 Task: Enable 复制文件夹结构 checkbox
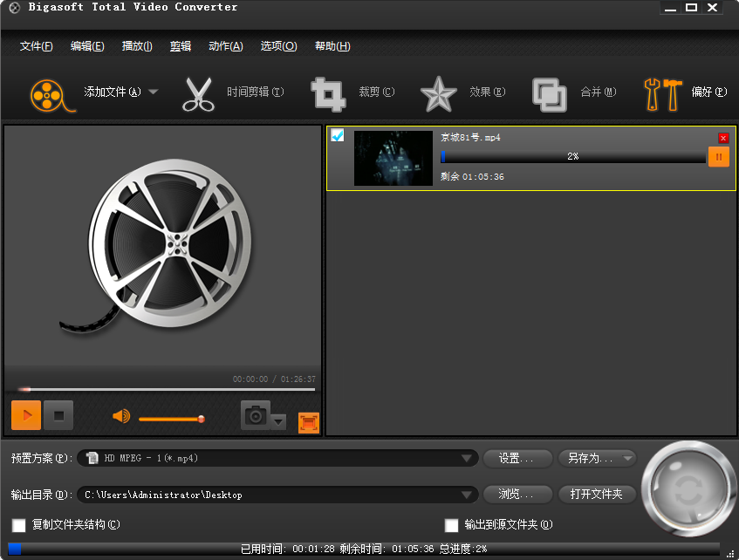[18, 525]
